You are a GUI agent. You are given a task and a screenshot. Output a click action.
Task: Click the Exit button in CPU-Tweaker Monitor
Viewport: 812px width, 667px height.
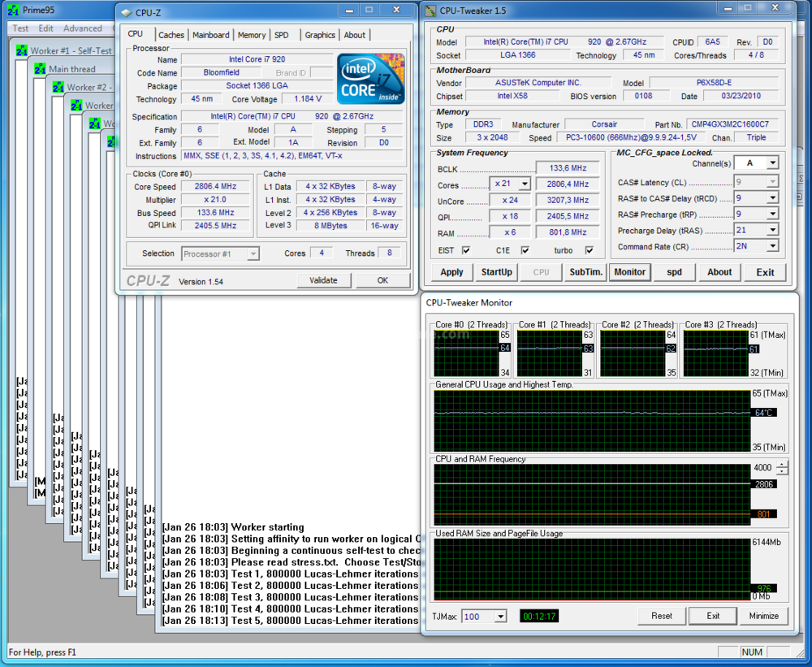[713, 616]
